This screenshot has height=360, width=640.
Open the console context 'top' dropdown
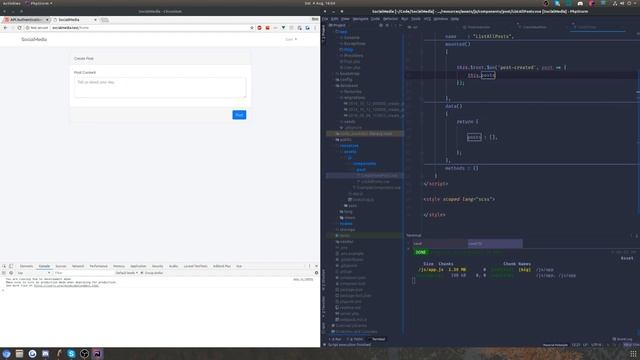(34, 273)
